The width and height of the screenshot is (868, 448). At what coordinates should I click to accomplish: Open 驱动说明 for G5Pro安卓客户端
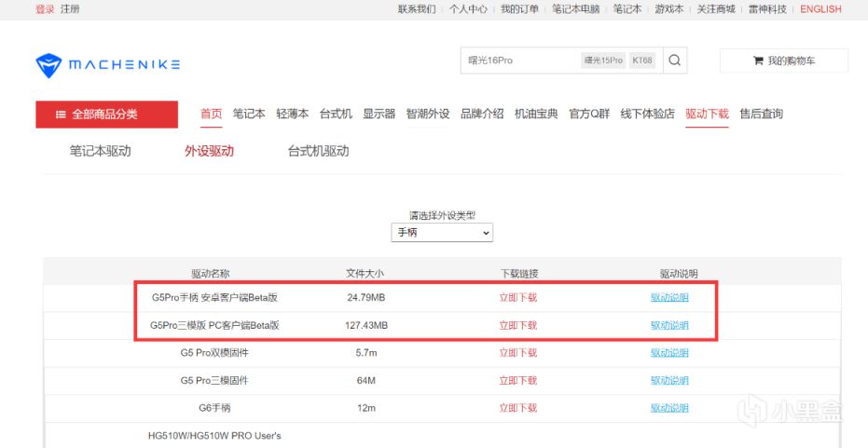pyautogui.click(x=669, y=297)
